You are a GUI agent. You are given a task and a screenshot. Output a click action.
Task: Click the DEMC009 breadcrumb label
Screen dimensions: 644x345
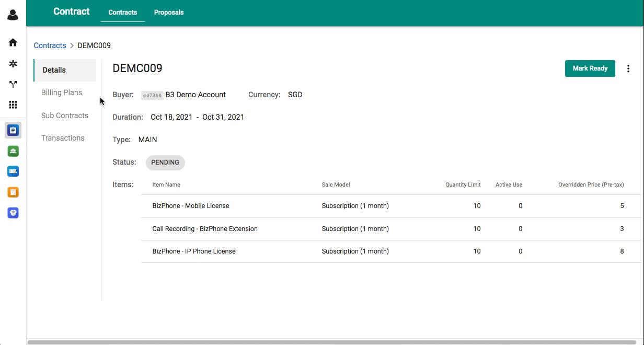click(x=94, y=45)
